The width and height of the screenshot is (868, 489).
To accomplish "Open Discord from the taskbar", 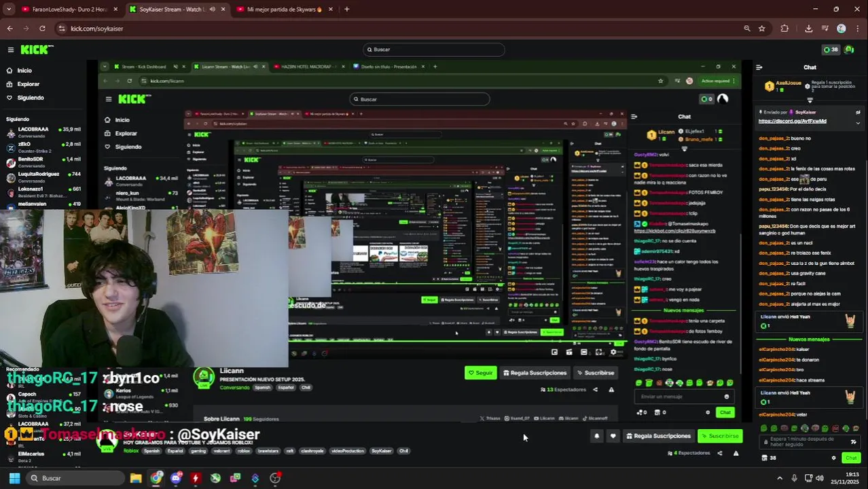I will [x=176, y=478].
